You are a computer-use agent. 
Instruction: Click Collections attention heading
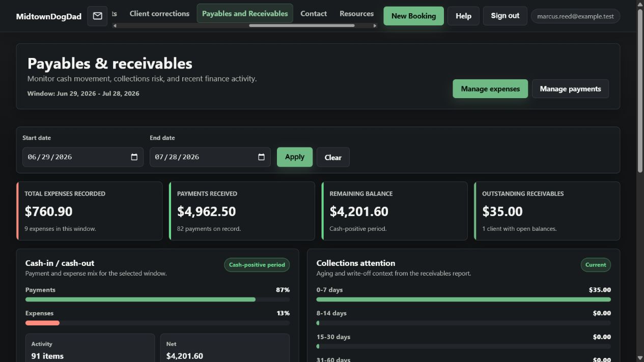pos(356,263)
